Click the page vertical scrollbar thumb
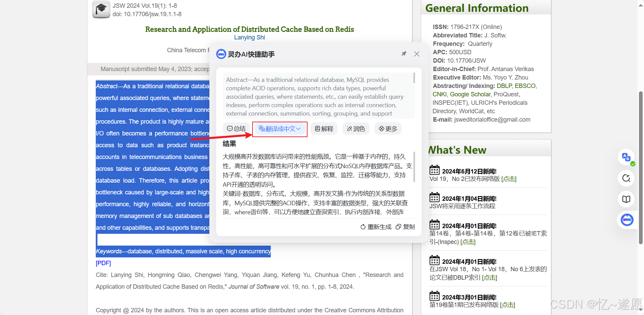 point(641,167)
